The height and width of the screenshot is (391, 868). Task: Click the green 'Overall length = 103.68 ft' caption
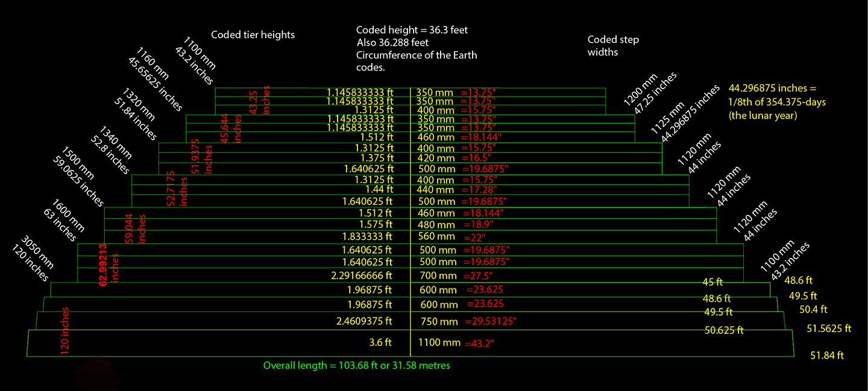pos(356,365)
